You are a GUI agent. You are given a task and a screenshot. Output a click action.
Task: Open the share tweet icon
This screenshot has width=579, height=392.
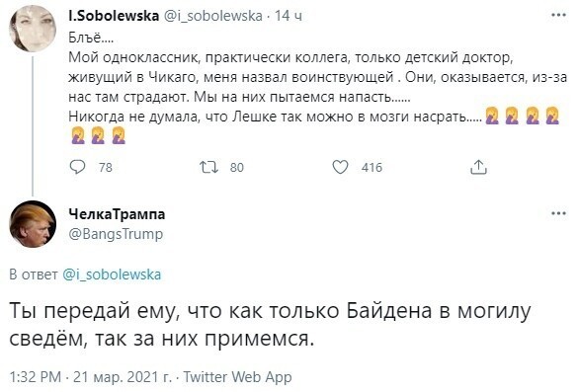(478, 167)
